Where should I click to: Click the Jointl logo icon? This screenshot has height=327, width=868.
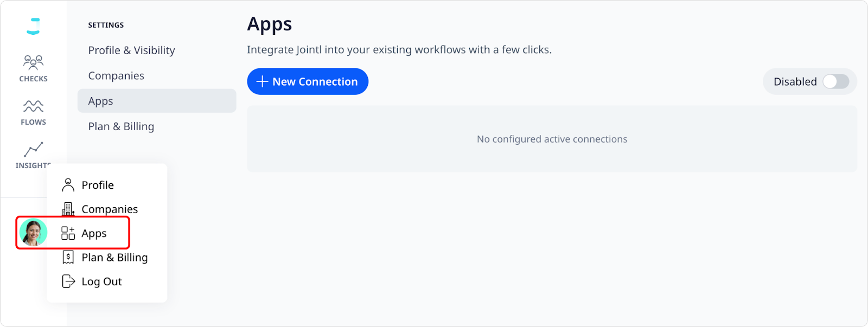34,26
